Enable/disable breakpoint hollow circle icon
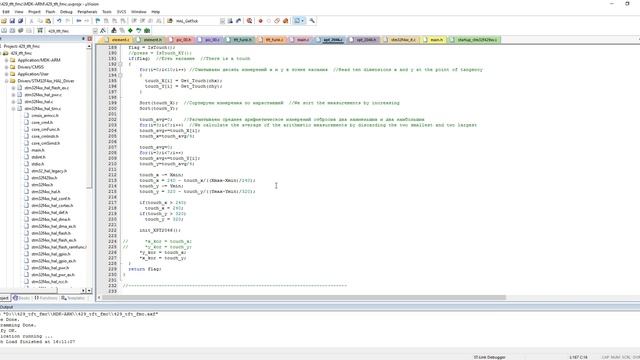 (x=269, y=21)
